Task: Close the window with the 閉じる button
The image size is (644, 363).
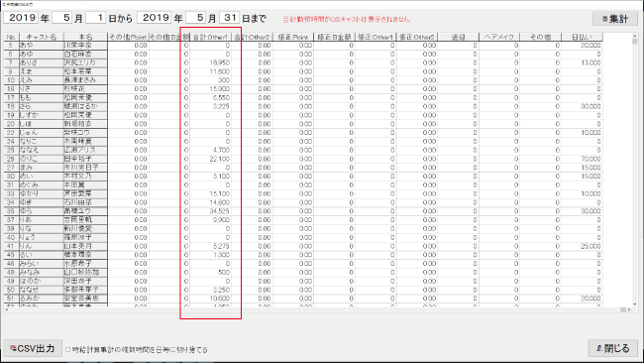Action: [x=612, y=348]
